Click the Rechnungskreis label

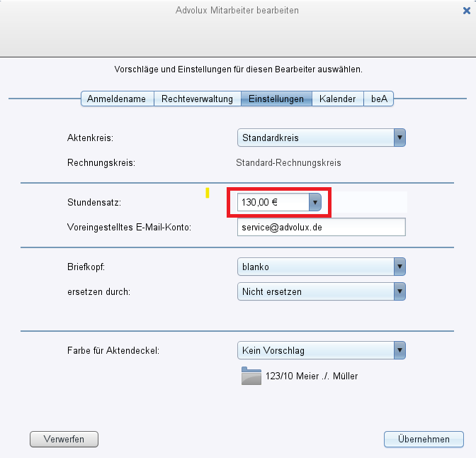point(101,163)
